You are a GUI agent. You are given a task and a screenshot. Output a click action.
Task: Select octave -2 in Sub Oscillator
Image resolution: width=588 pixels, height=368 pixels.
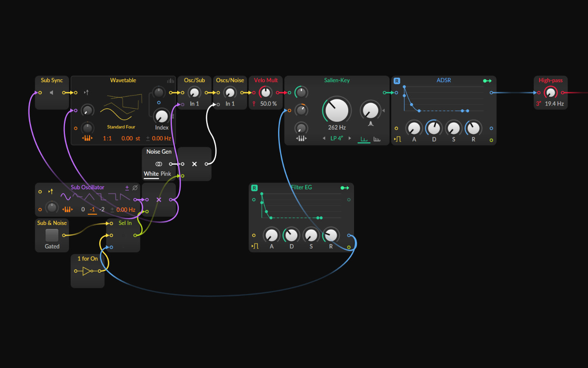102,209
